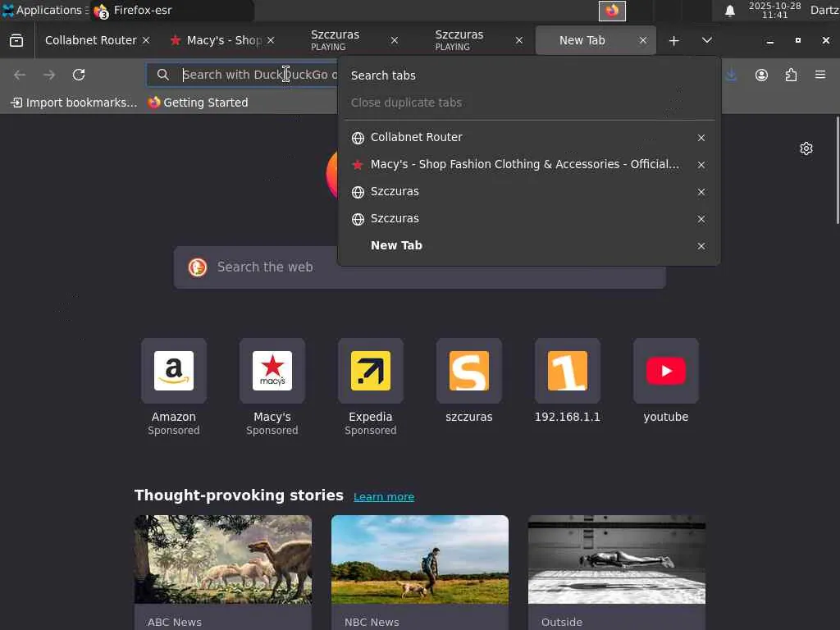Open a new tab with the plus button
Screen dimensions: 840x630
pyautogui.click(x=674, y=41)
